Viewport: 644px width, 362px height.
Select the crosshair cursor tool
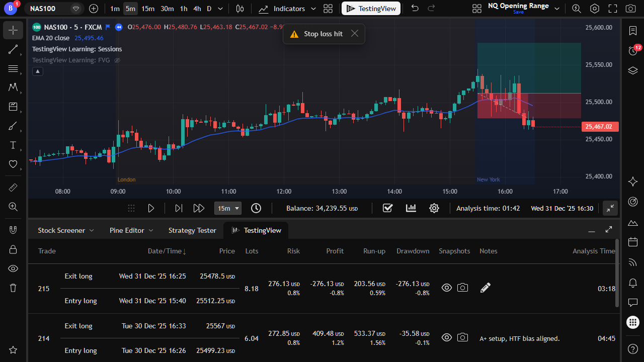click(x=13, y=30)
